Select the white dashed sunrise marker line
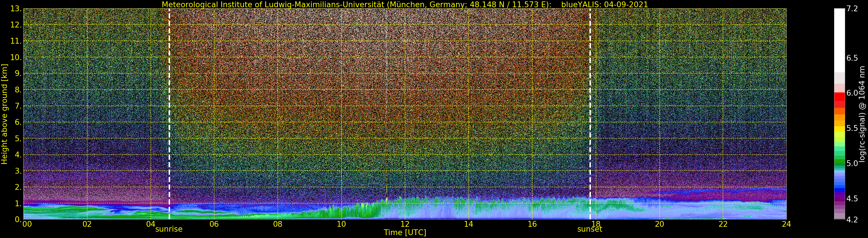Viewport: 868px width, 238px height. pos(169,114)
